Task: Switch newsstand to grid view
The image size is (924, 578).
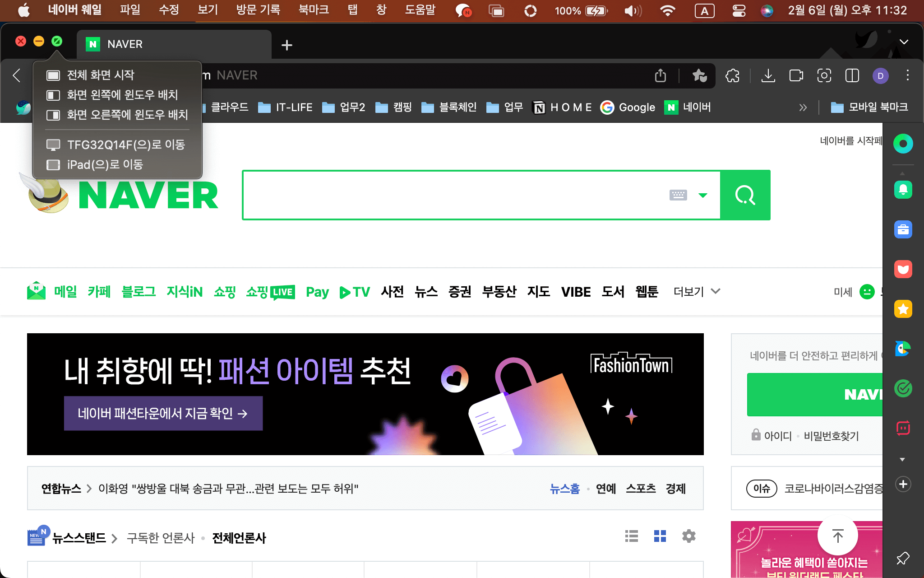Action: pos(660,536)
